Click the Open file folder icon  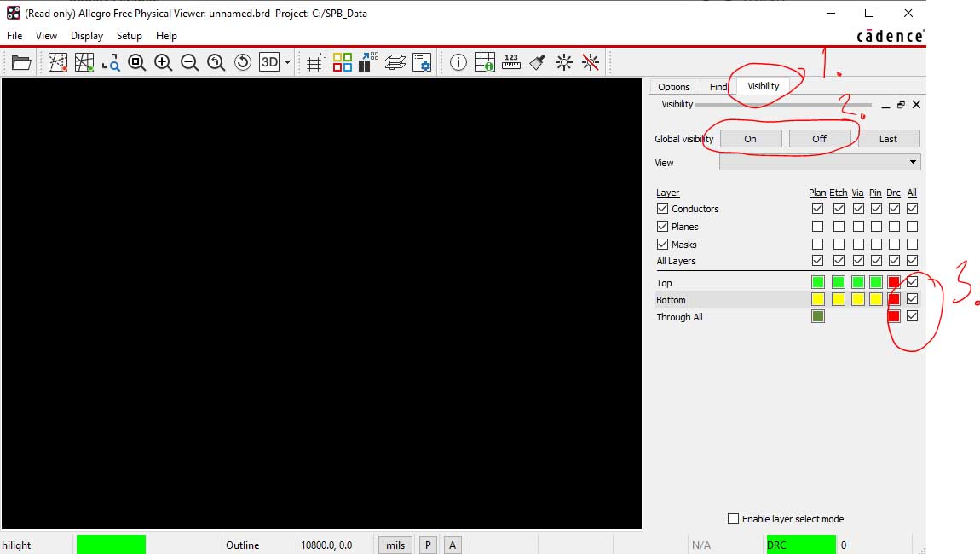click(20, 62)
